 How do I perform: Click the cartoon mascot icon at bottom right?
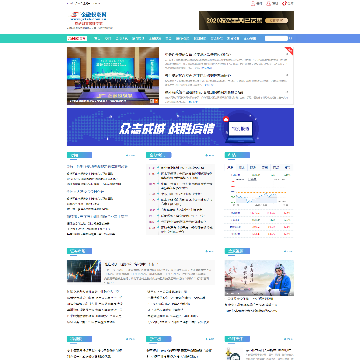[x=232, y=354]
